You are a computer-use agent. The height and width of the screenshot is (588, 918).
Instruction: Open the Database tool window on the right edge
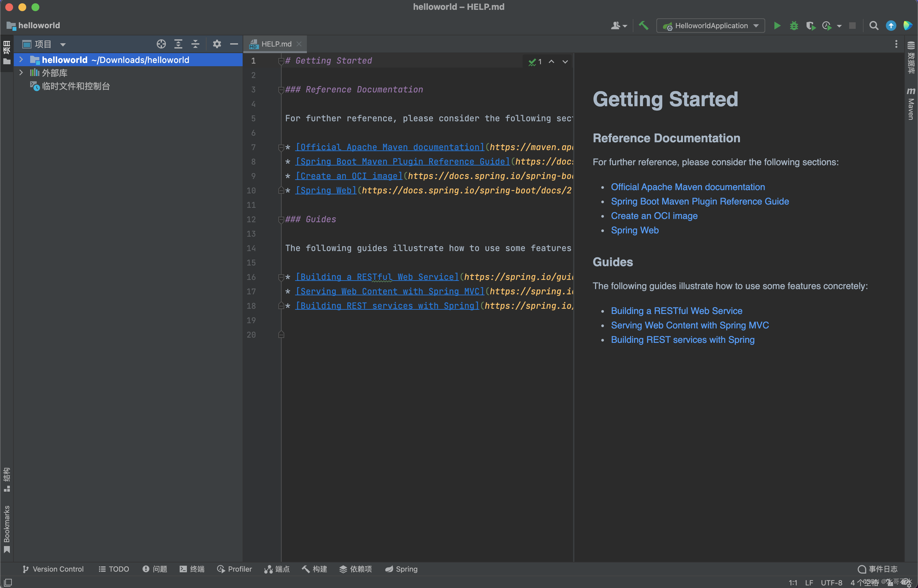[911, 57]
